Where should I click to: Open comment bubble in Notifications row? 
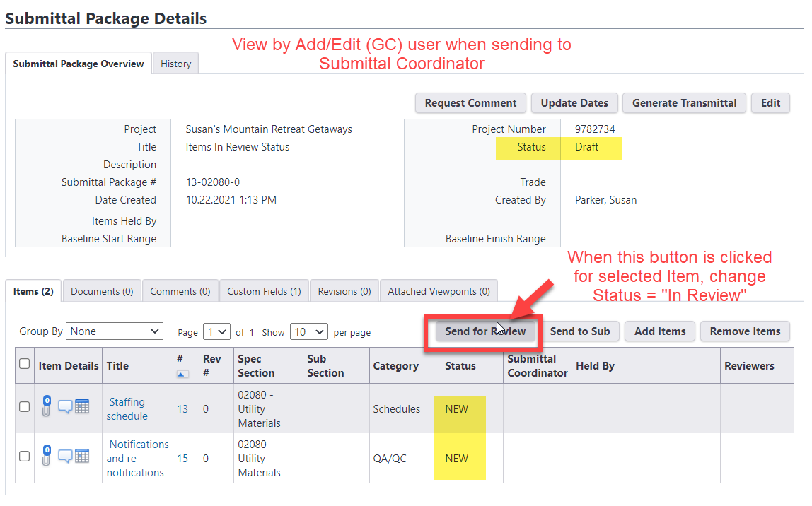pyautogui.click(x=65, y=456)
